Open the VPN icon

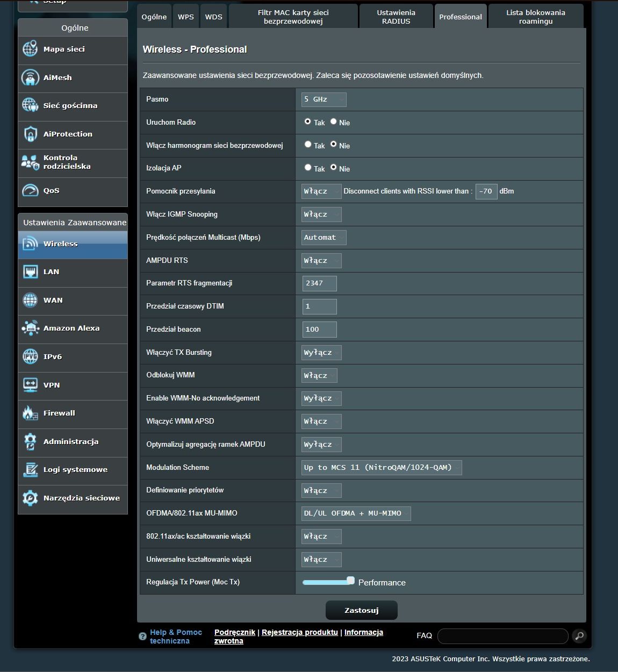pyautogui.click(x=30, y=385)
